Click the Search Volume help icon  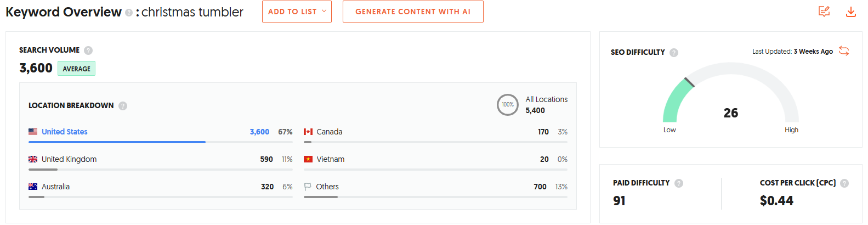click(x=88, y=50)
